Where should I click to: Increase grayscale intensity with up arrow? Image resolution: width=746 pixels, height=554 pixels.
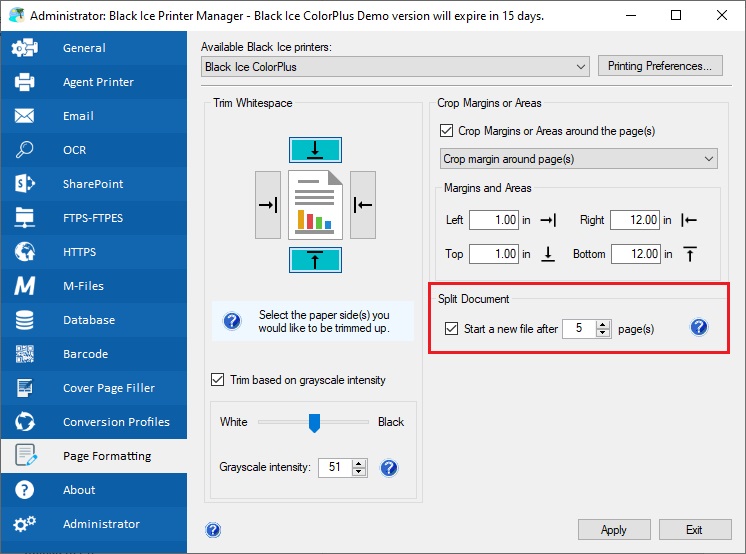click(359, 463)
